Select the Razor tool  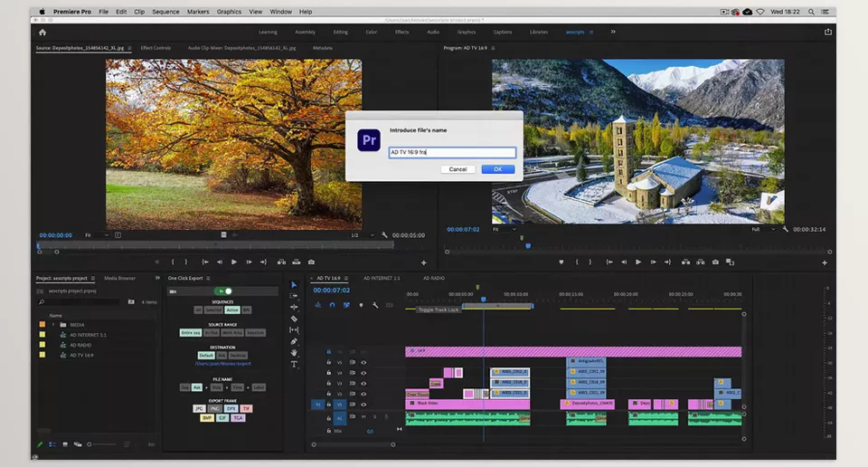pyautogui.click(x=294, y=319)
